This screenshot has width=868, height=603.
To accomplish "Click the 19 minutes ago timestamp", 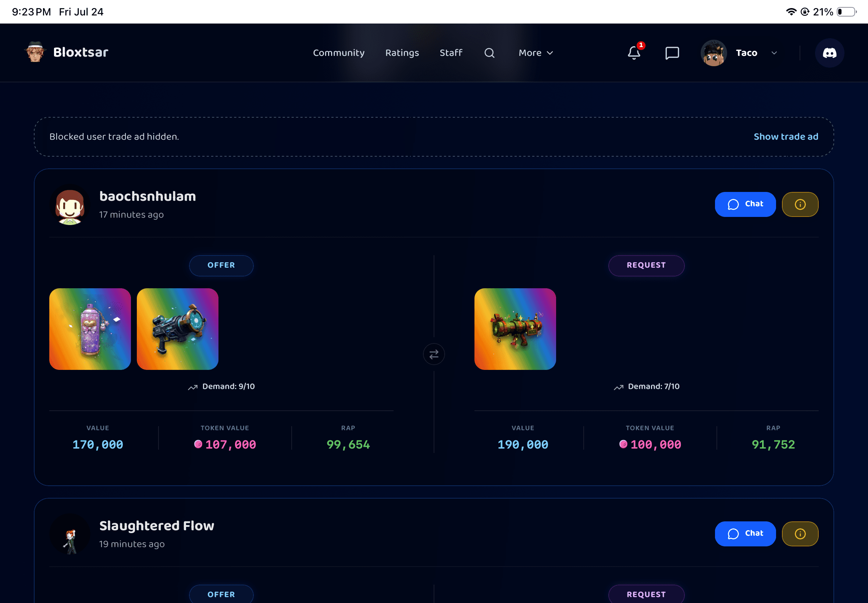I will tap(132, 544).
